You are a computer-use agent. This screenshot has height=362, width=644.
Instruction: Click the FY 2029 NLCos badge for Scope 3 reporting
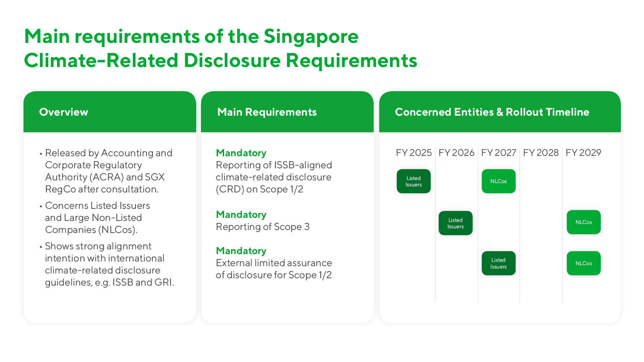tap(584, 222)
